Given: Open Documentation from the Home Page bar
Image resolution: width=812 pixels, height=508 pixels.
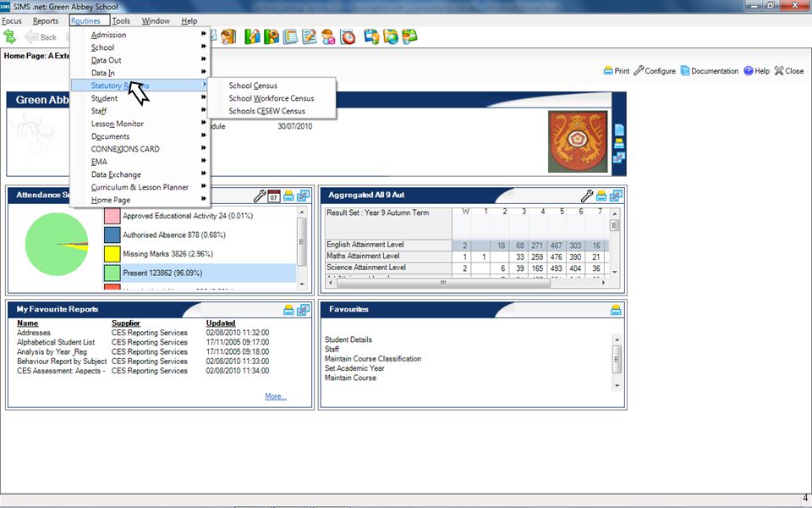Looking at the screenshot, I should coord(710,71).
